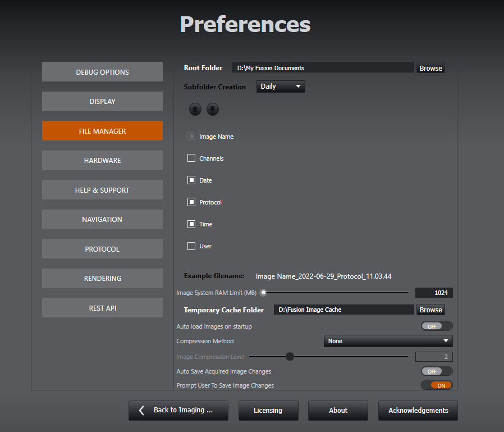
Task: Toggle Auto load images on startup
Action: [436, 326]
